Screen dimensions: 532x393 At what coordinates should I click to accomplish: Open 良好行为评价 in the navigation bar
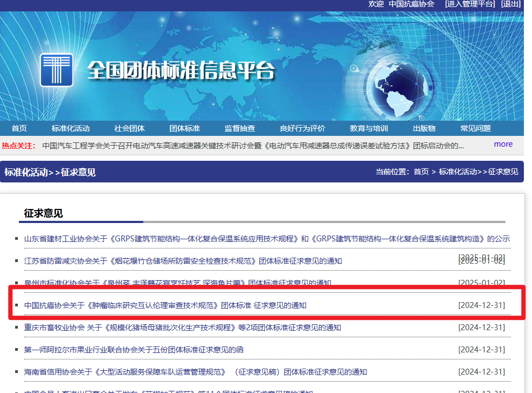pyautogui.click(x=303, y=128)
